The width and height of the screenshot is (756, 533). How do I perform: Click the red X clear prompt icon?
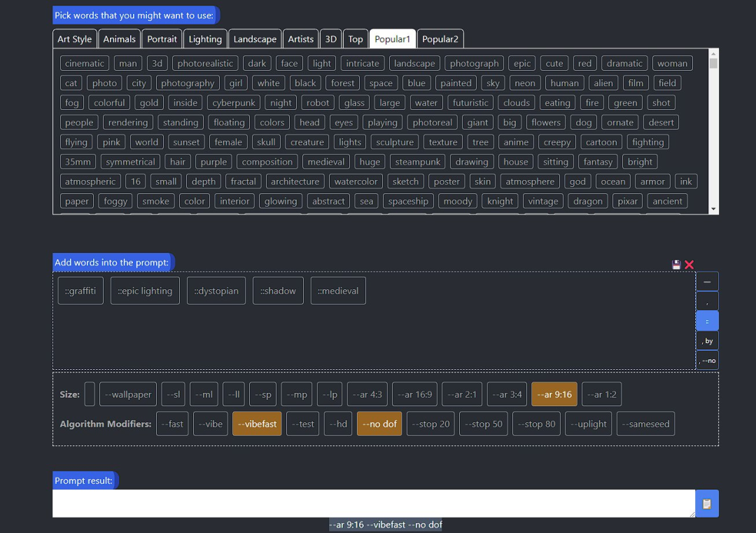(689, 265)
